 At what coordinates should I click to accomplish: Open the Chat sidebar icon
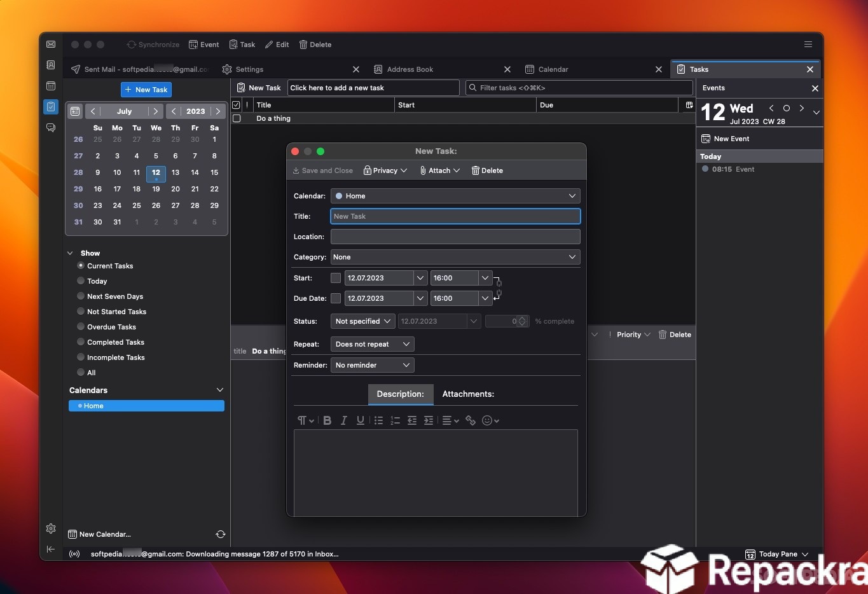[x=51, y=128]
